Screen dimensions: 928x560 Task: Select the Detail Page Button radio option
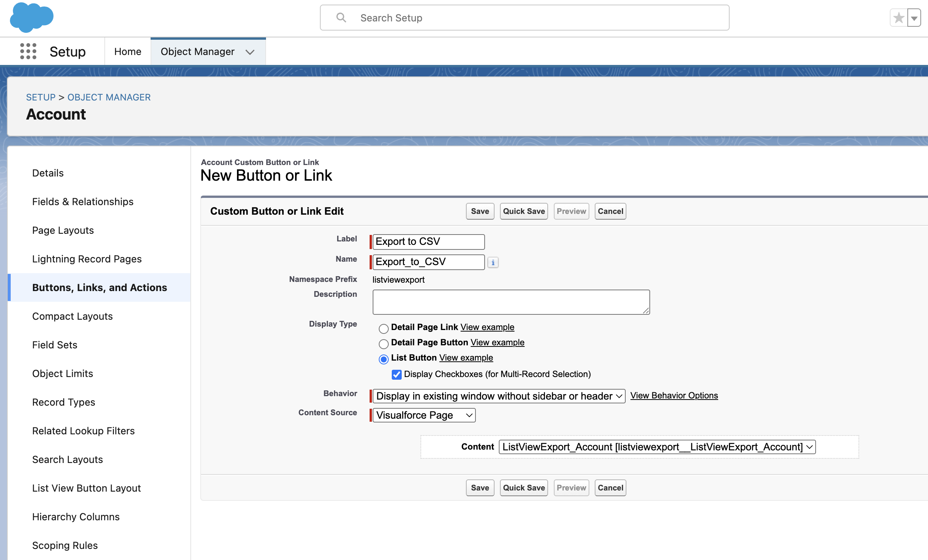(383, 343)
